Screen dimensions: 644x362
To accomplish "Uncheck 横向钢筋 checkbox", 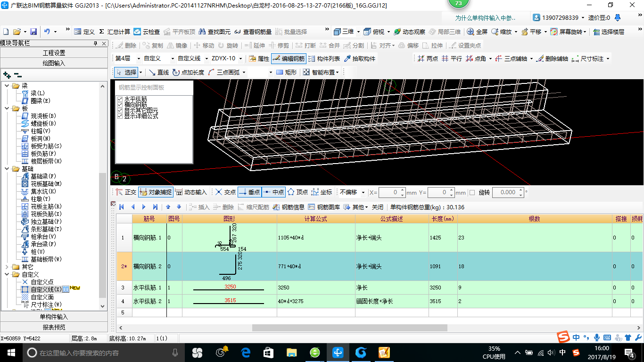I will tap(120, 105).
